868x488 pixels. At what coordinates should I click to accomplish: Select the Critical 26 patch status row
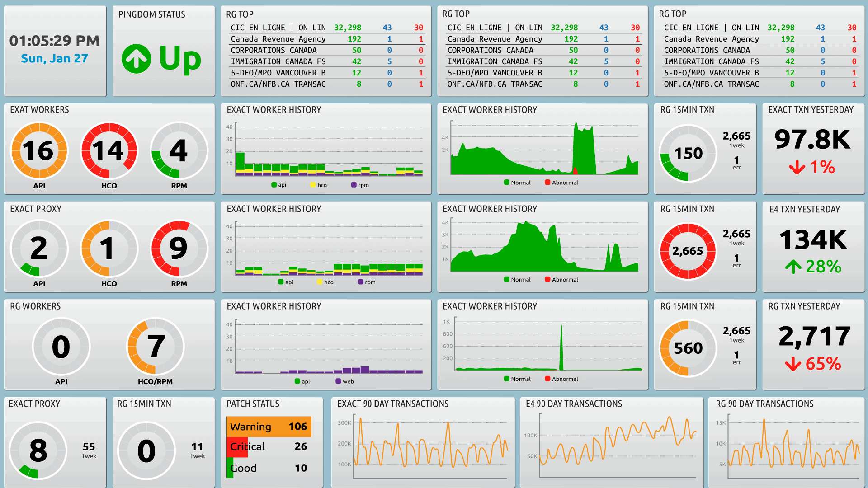point(269,446)
